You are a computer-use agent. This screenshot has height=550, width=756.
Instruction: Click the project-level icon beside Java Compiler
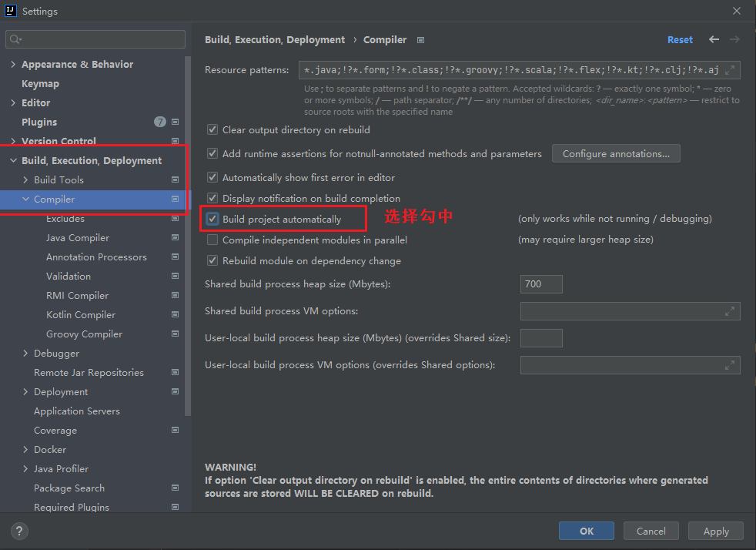[x=175, y=237]
